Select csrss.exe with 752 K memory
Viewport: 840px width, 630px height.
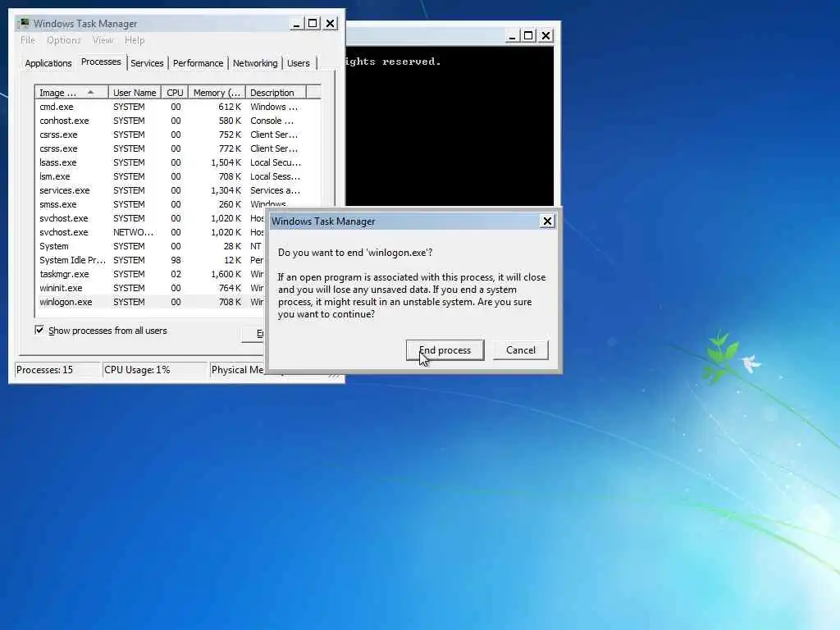point(178,135)
